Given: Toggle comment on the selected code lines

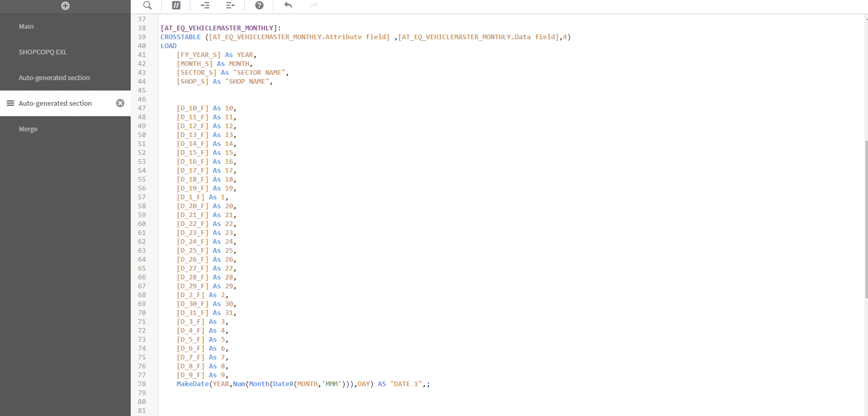Looking at the screenshot, I should [176, 5].
